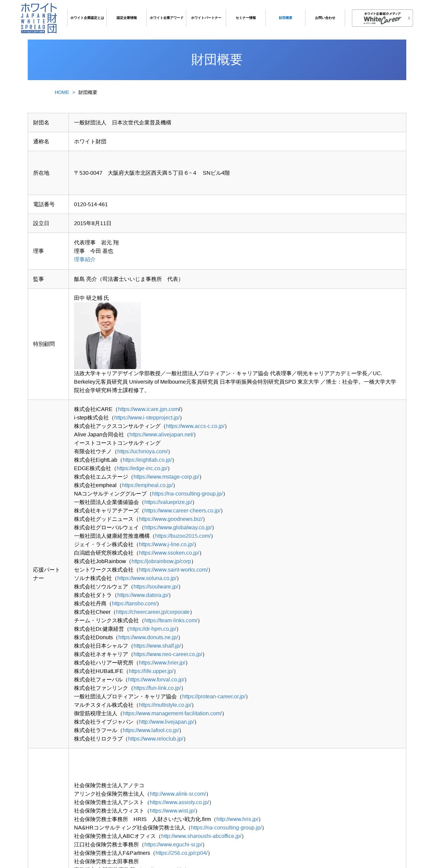Screen dimensions: 434x868
Task: Open the cheercareer.jp/corporate link
Action: [x=153, y=612]
